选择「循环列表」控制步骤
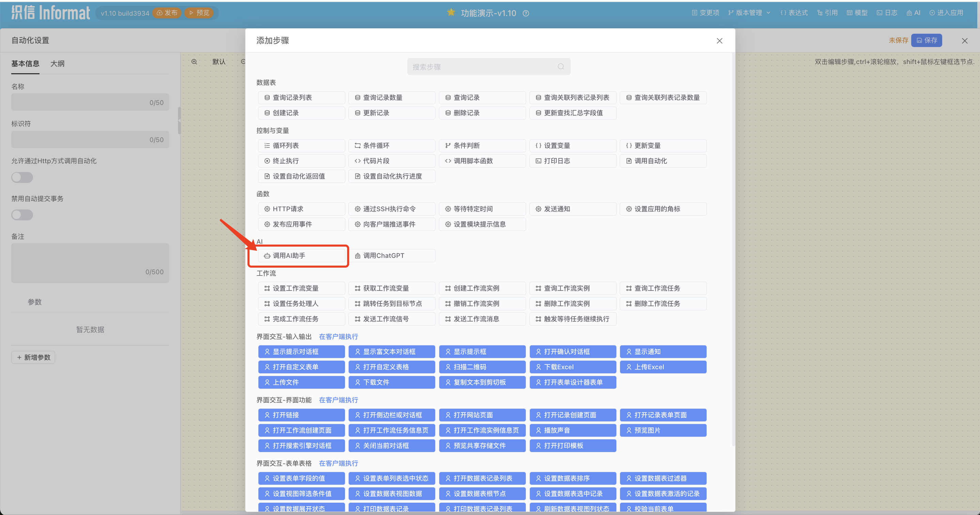This screenshot has height=515, width=980. (301, 145)
